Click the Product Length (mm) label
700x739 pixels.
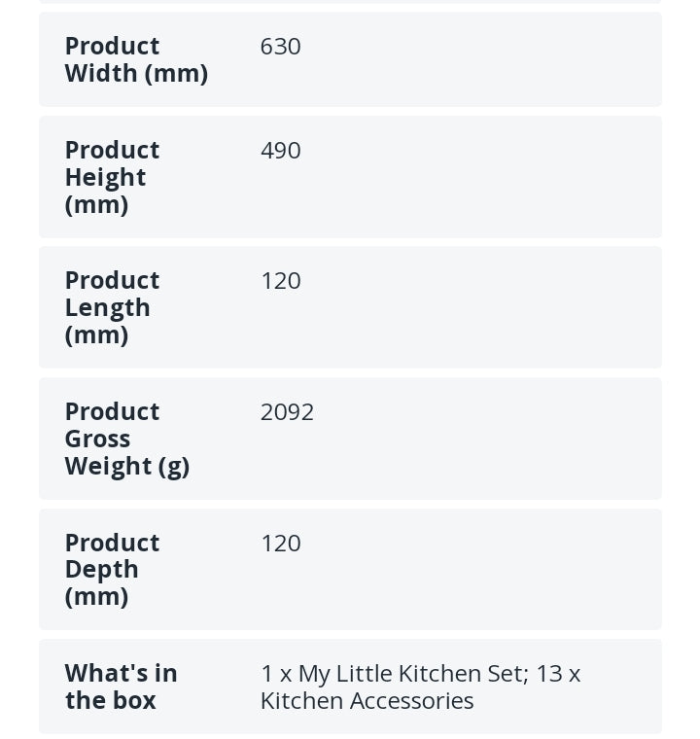click(112, 307)
